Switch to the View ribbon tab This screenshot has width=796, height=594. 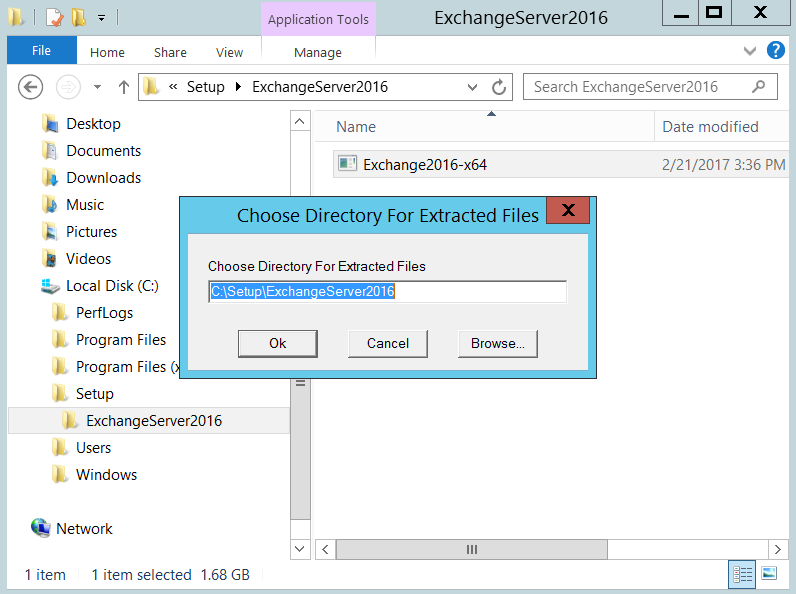point(229,52)
